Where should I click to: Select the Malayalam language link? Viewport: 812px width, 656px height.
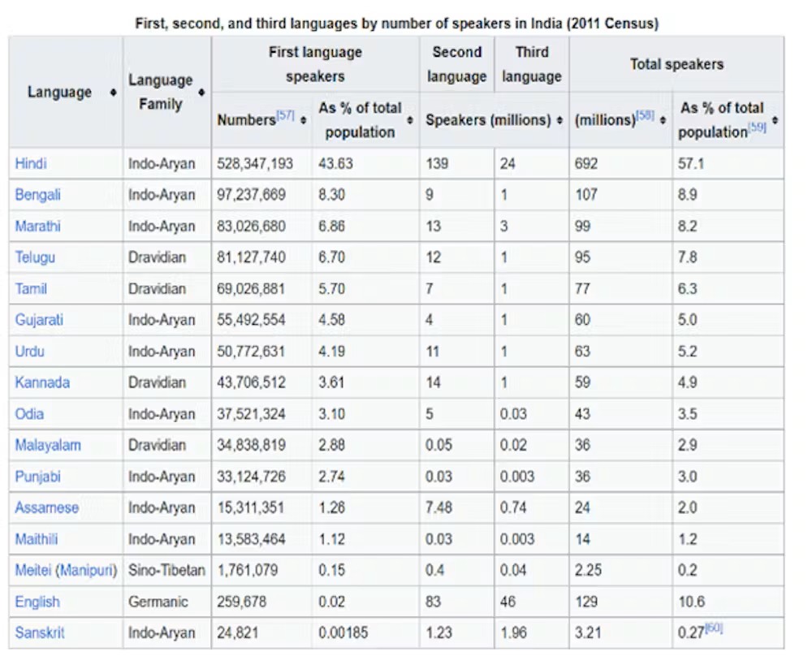[48, 445]
